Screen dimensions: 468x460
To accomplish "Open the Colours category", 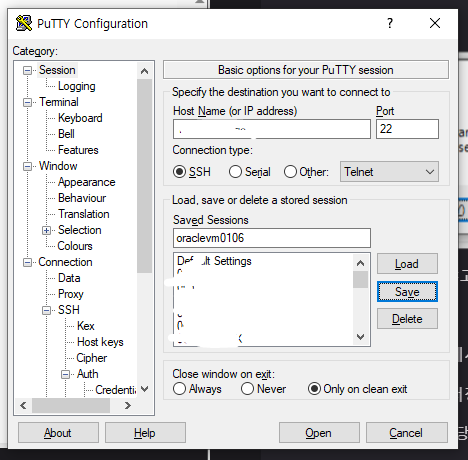I will point(75,246).
